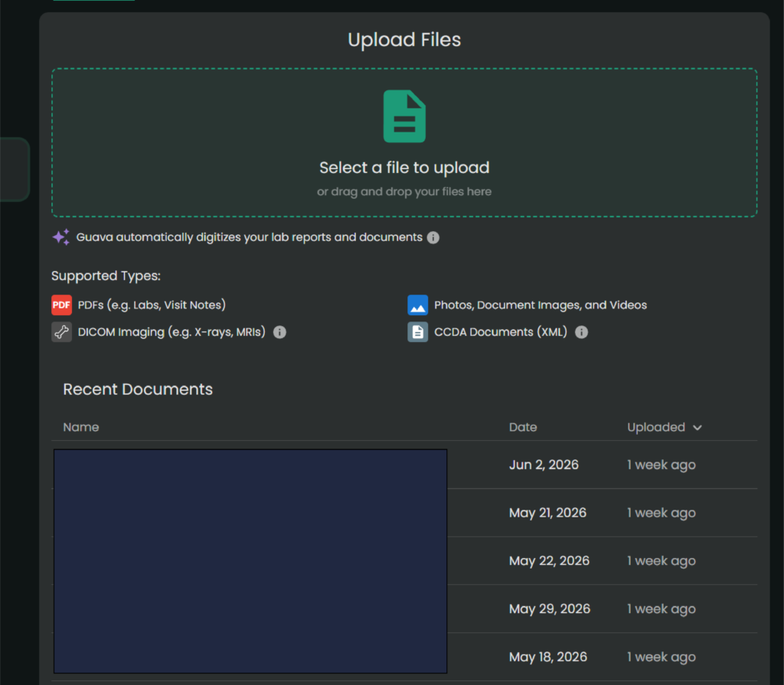Click Select a file to upload

click(404, 168)
